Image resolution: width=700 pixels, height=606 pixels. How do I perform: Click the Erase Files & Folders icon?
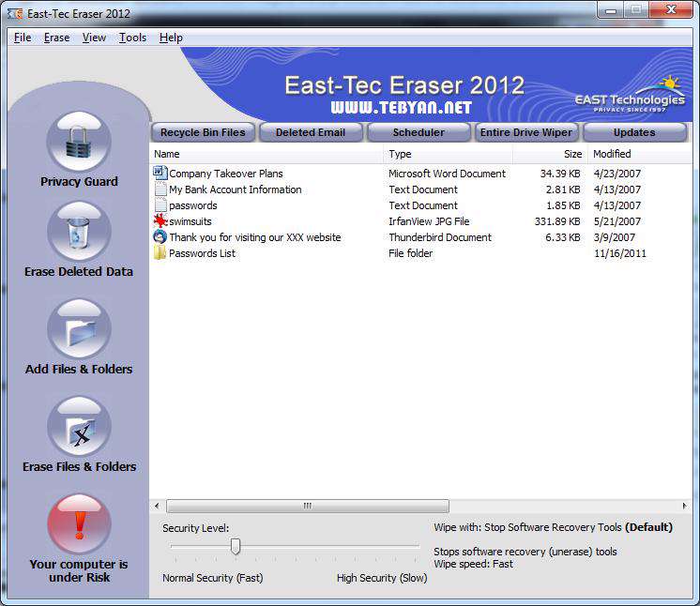pos(79,427)
